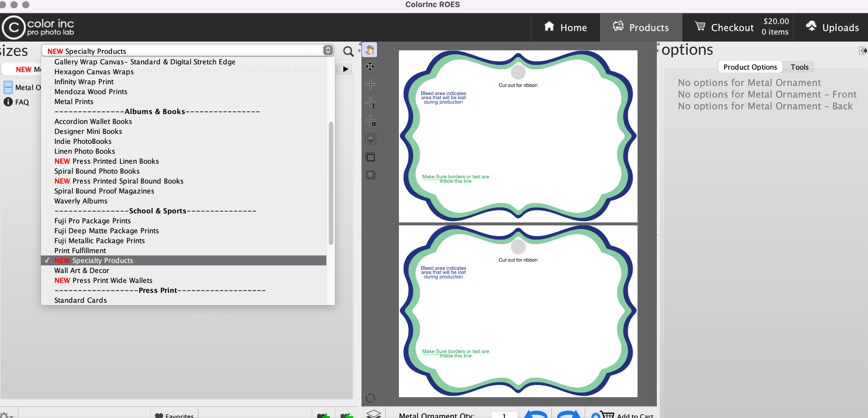
Task: Collapse the options panel arrow
Action: 863,51
